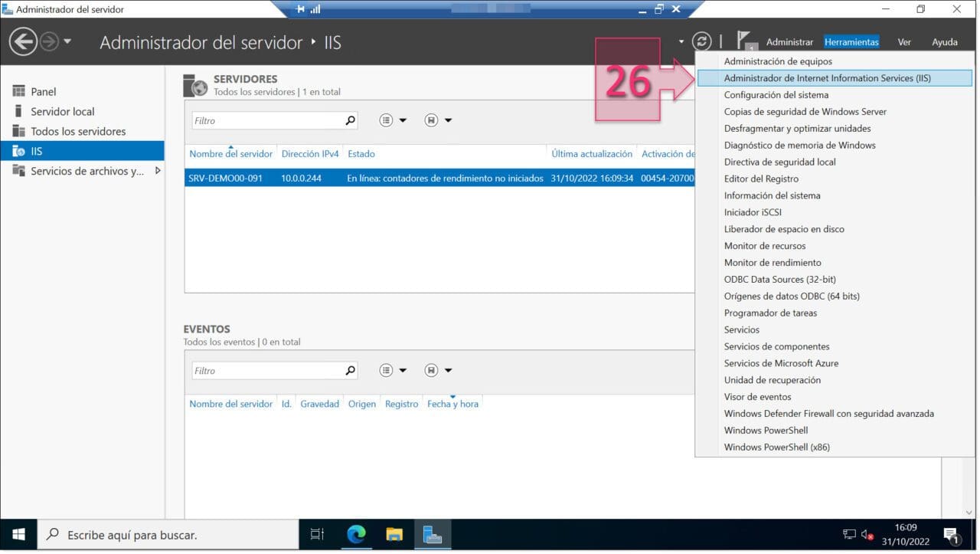The height and width of the screenshot is (554, 980).
Task: Open Administrador de Internet Information Services (IIS)
Action: pos(835,78)
